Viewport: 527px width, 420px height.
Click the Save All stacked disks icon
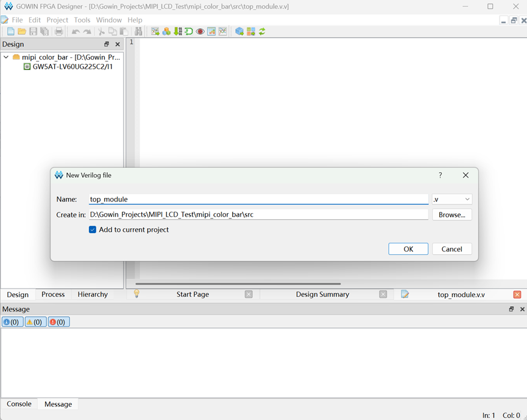(x=44, y=32)
